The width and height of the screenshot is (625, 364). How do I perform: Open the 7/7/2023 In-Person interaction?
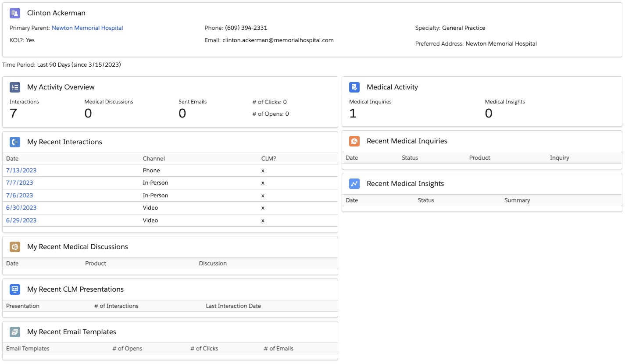pos(19,183)
